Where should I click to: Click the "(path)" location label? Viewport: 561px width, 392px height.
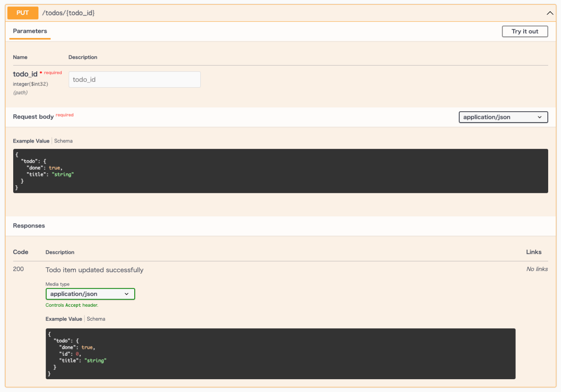tap(20, 92)
